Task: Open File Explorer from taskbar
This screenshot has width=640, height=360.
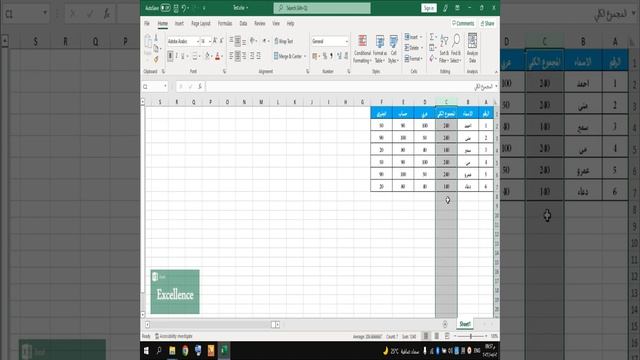Action: click(172, 351)
